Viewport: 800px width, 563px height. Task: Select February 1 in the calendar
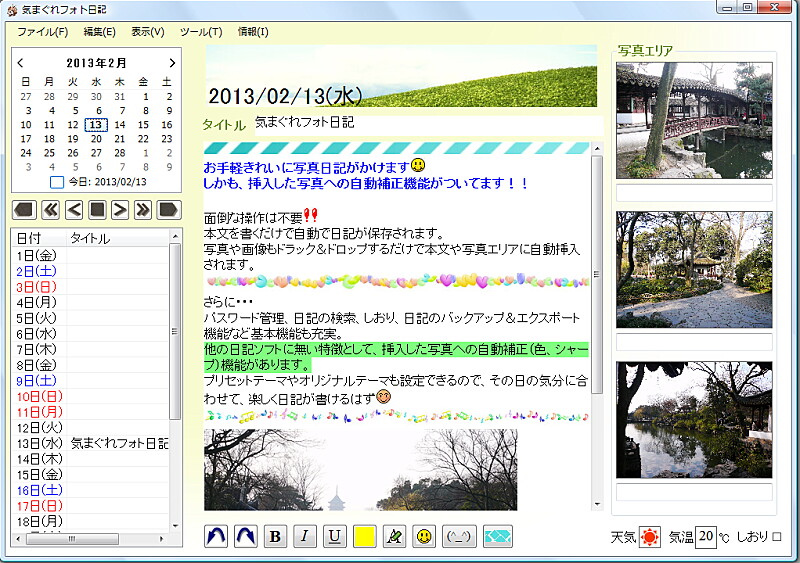146,96
